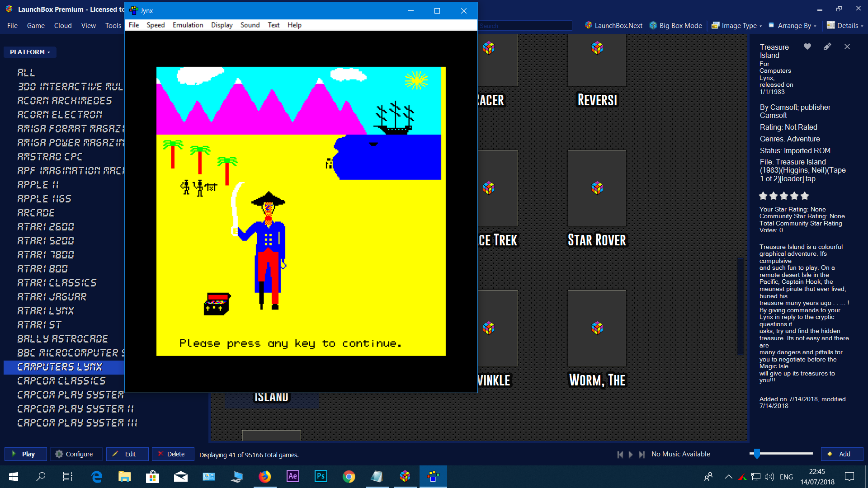The image size is (868, 488).
Task: Open the Details dropdown
Action: click(x=845, y=26)
